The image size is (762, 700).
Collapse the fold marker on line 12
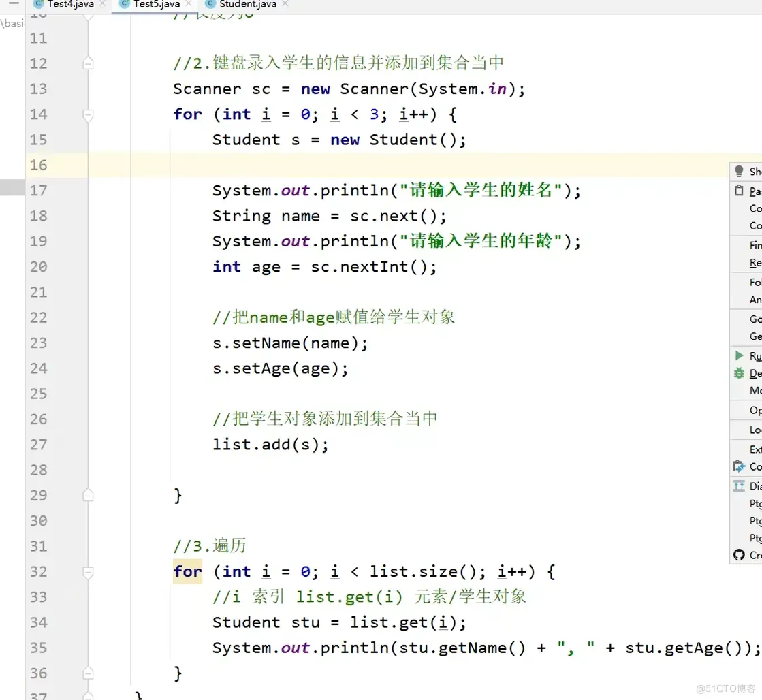(x=88, y=64)
